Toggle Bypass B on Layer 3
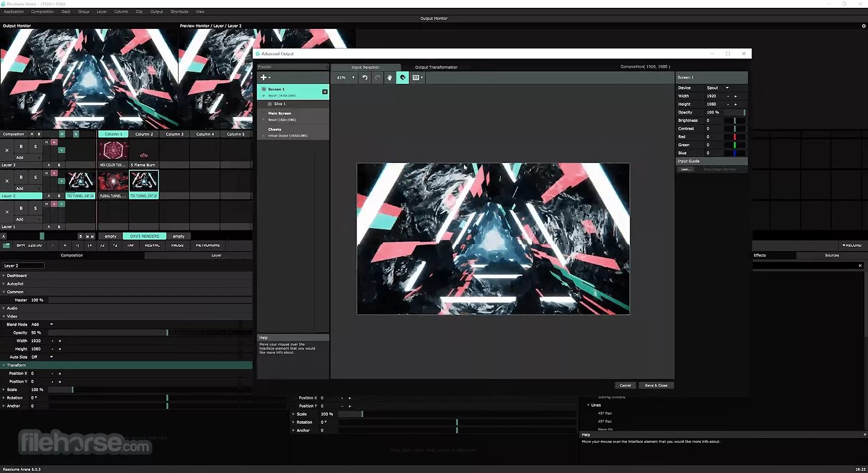 point(21,147)
